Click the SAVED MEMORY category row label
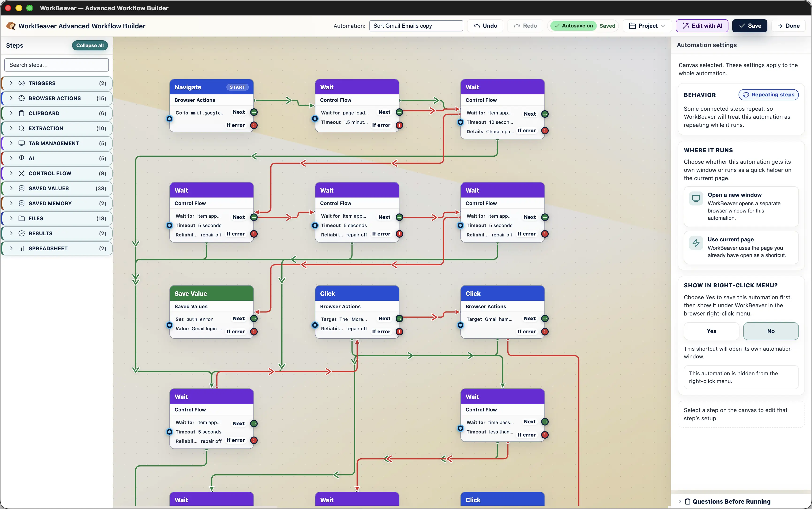The image size is (812, 509). [50, 203]
